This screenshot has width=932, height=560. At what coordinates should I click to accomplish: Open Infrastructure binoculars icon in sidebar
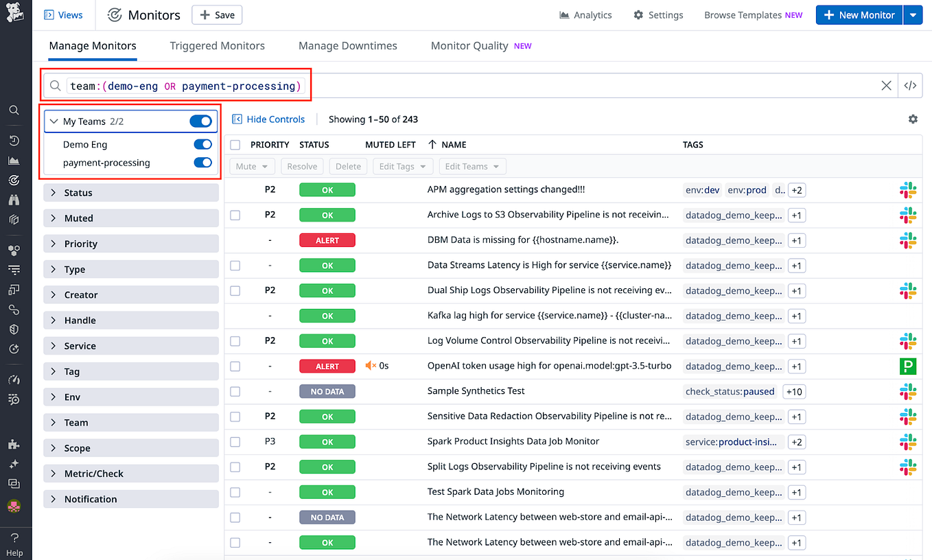click(14, 199)
